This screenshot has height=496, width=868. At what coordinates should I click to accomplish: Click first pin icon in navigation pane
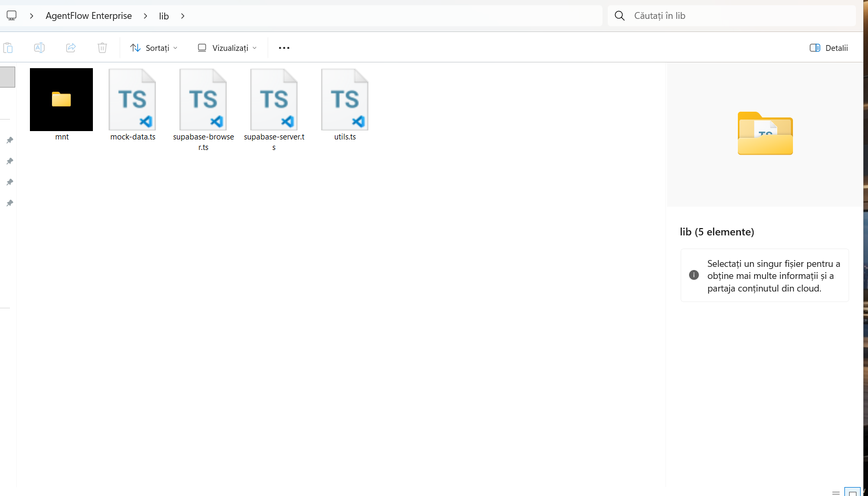(9, 140)
